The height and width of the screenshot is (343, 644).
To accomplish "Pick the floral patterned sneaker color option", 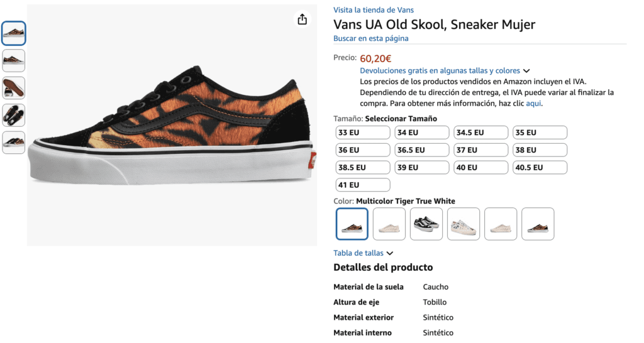I will pos(464,224).
